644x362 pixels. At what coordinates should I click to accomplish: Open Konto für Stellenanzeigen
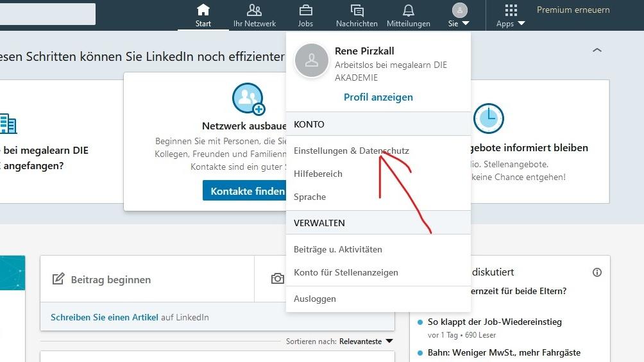tap(346, 272)
